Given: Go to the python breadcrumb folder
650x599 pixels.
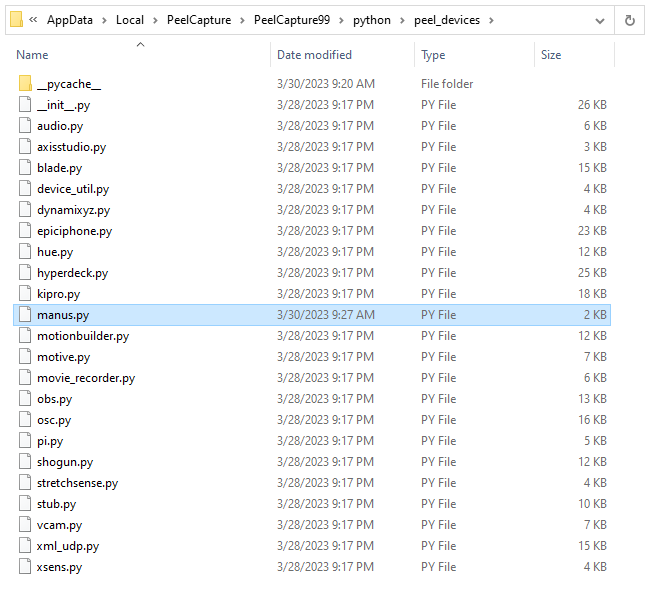Looking at the screenshot, I should tap(371, 20).
